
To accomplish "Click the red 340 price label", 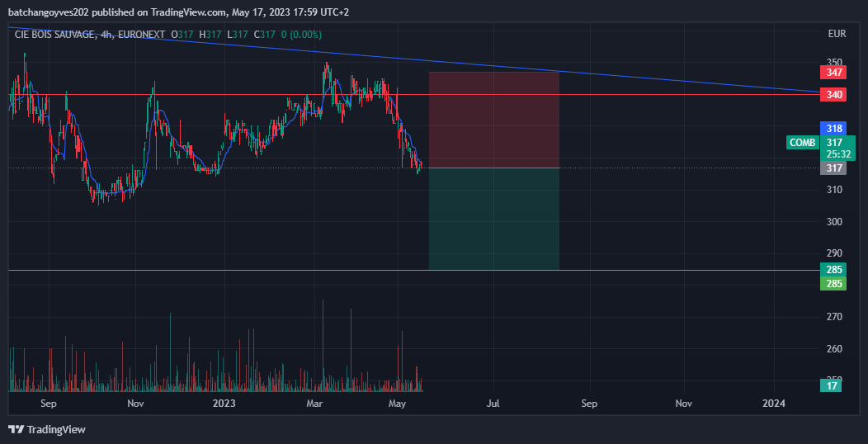I will click(833, 95).
